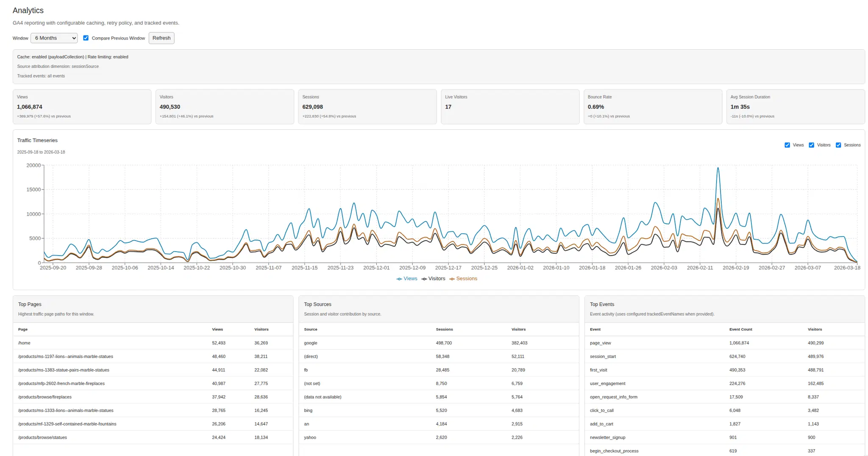Screen dimensions: 868x456
Task: Disable Compare Previous Window
Action: pos(86,38)
